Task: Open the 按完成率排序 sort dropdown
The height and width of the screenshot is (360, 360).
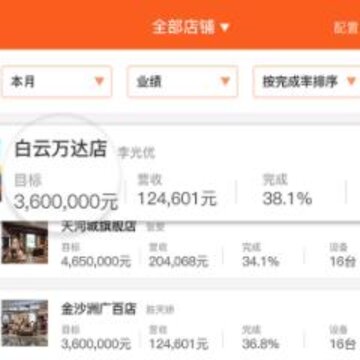Action: coord(307,82)
